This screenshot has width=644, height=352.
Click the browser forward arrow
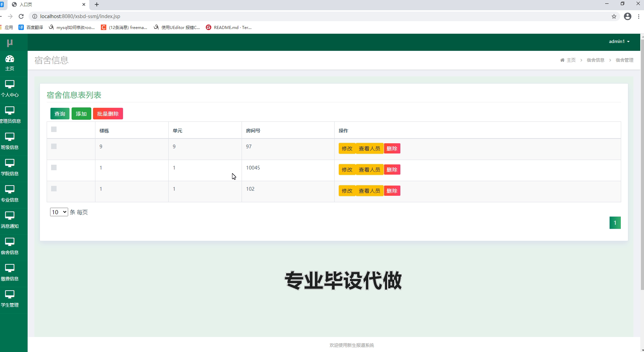[10, 16]
